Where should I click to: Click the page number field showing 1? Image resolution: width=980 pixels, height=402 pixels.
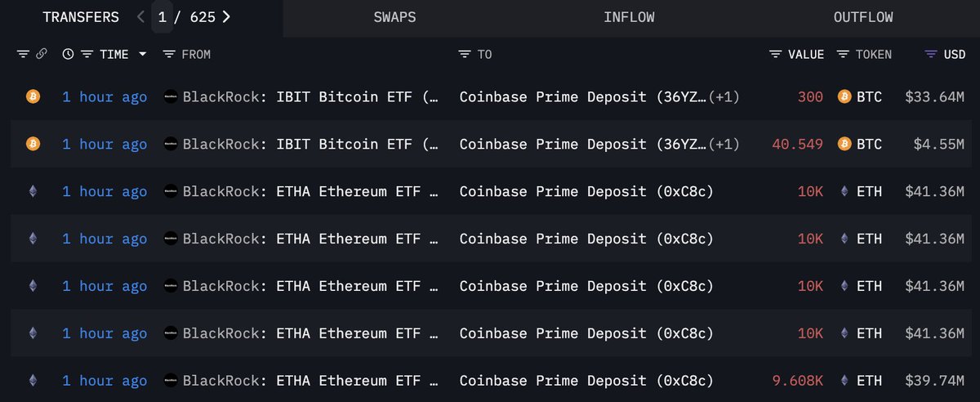pyautogui.click(x=162, y=17)
